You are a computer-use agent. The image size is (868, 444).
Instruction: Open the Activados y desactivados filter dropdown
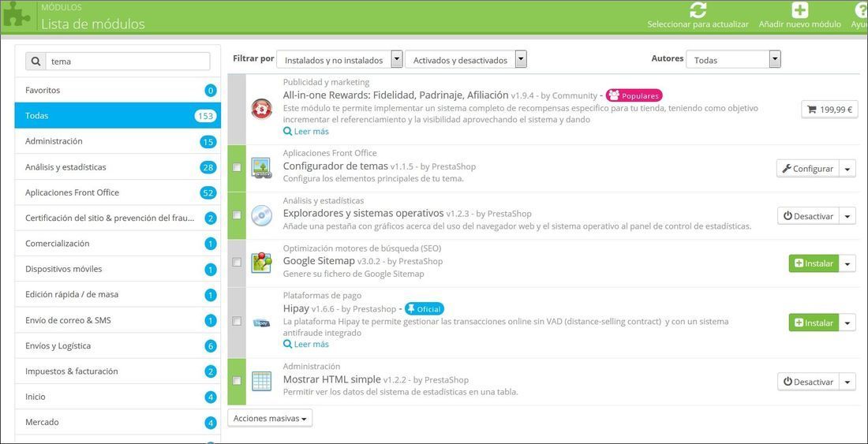(466, 60)
